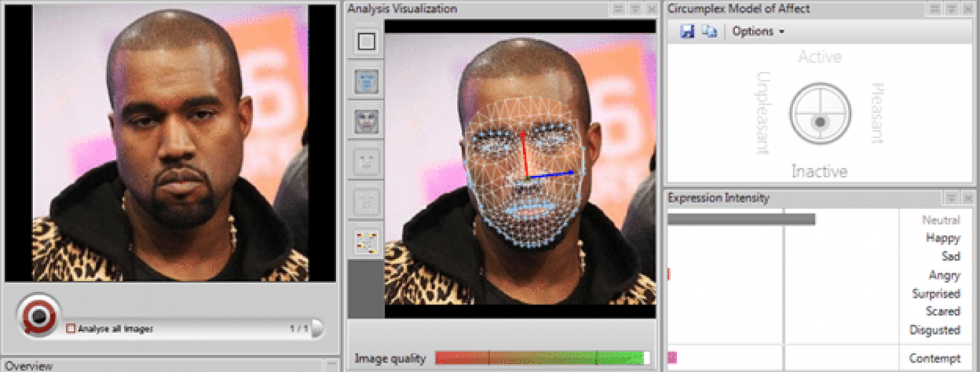Viewport: 980px width, 372px height.
Task: Open the Circumplex Model panel dropdown arrow
Action: tap(951, 9)
